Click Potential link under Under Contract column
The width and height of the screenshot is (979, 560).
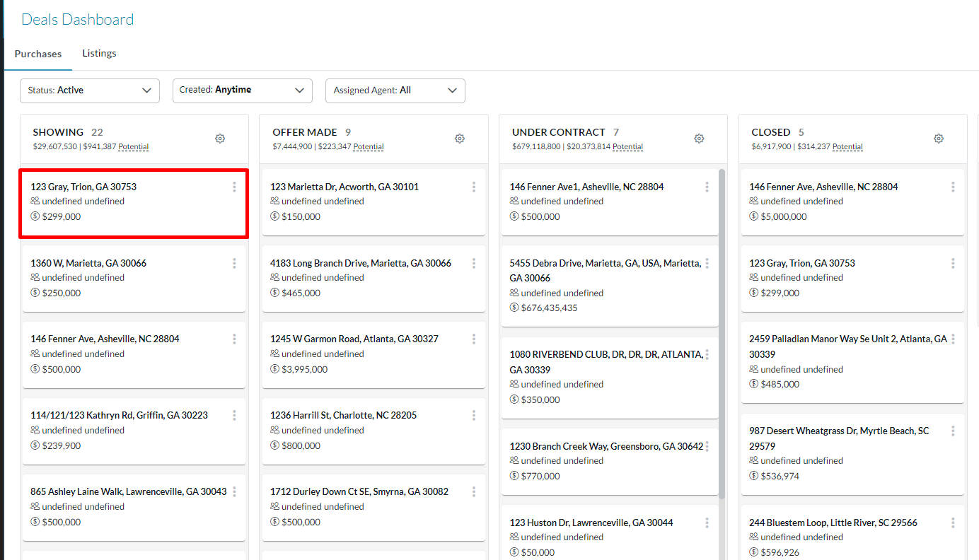[x=627, y=147]
